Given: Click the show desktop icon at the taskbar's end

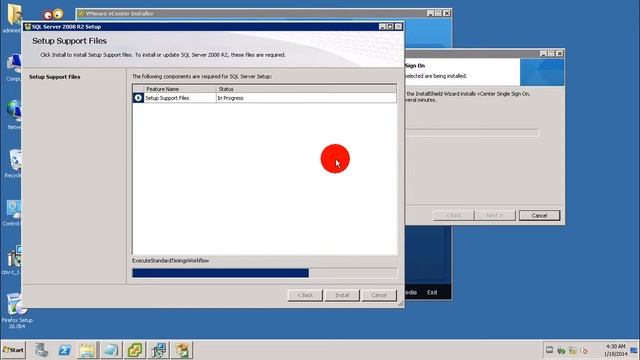Looking at the screenshot, I should (x=634, y=350).
